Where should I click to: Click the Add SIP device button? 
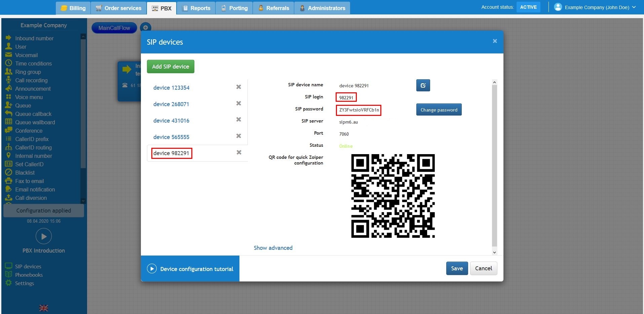pyautogui.click(x=170, y=66)
